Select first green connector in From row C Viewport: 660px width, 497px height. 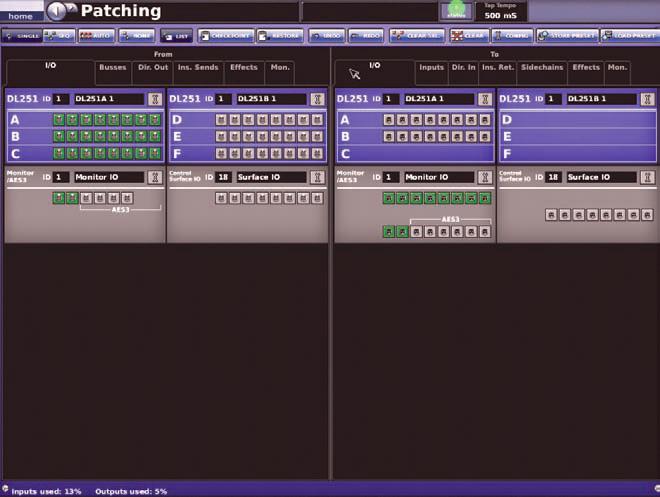(x=59, y=153)
